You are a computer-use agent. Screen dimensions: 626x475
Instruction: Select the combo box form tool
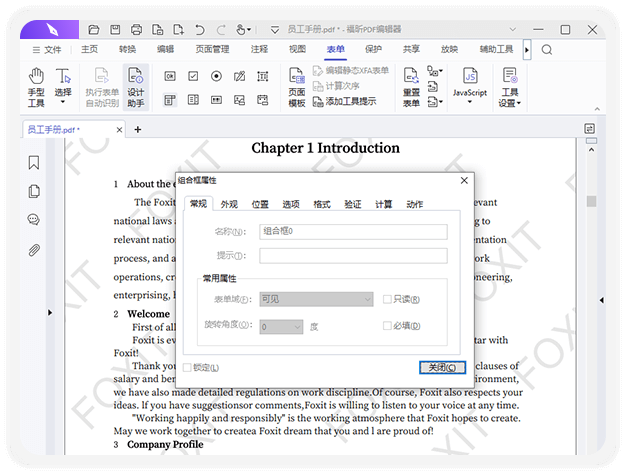pos(170,100)
